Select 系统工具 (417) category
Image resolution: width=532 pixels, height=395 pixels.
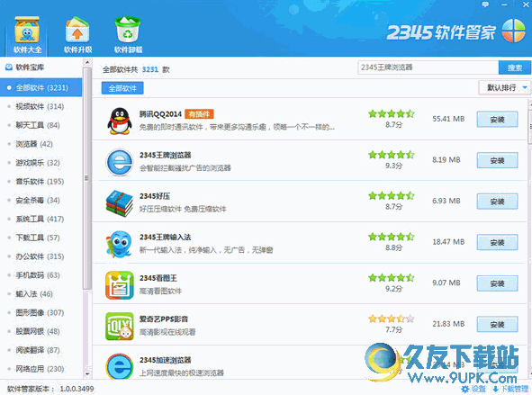coord(41,219)
